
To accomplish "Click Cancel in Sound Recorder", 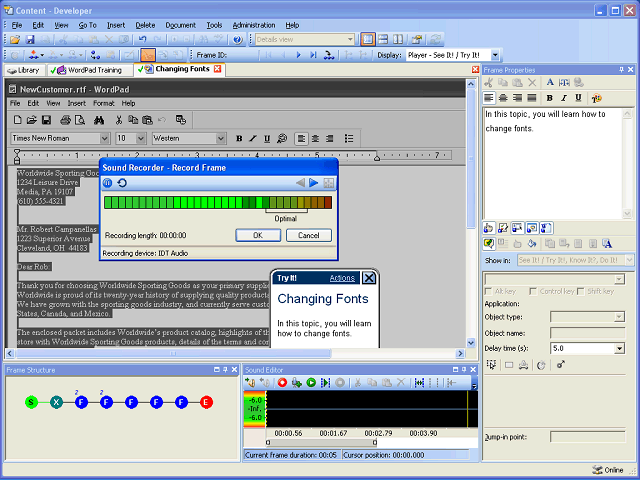I will [x=309, y=236].
